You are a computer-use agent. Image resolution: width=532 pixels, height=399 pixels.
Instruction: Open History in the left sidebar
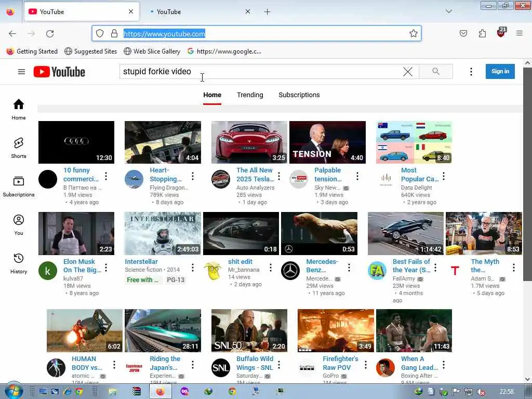tap(19, 263)
